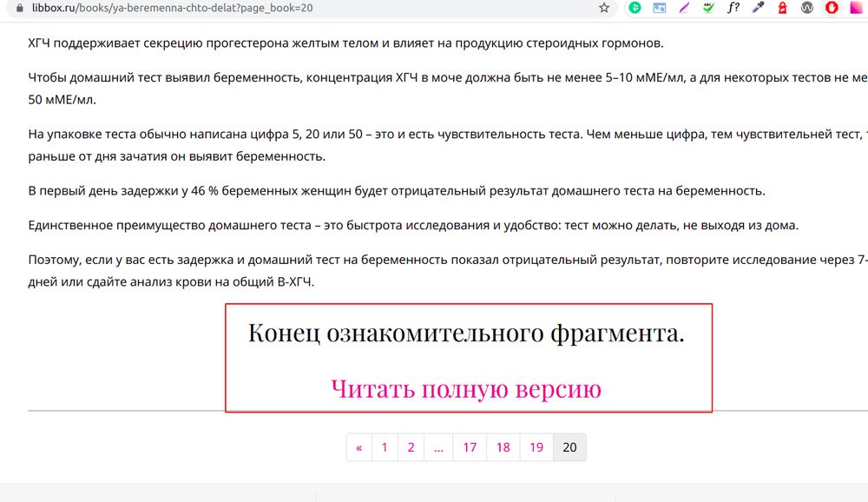
Task: Click the red lighthouse extension icon
Action: [782, 8]
